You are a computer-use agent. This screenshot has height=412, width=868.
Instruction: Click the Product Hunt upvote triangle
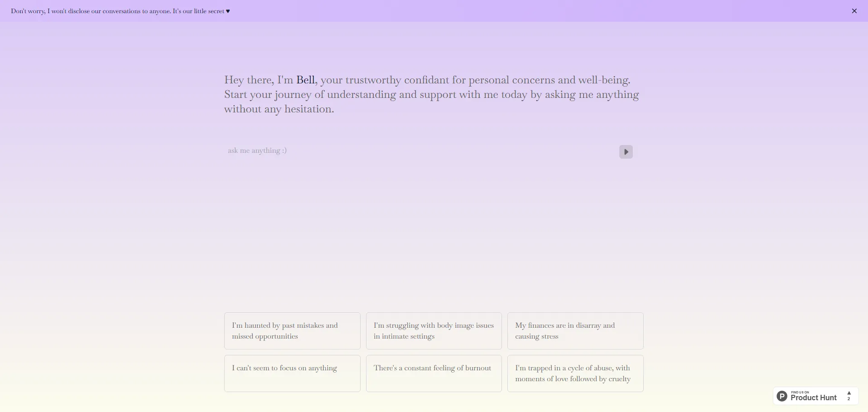pyautogui.click(x=849, y=393)
